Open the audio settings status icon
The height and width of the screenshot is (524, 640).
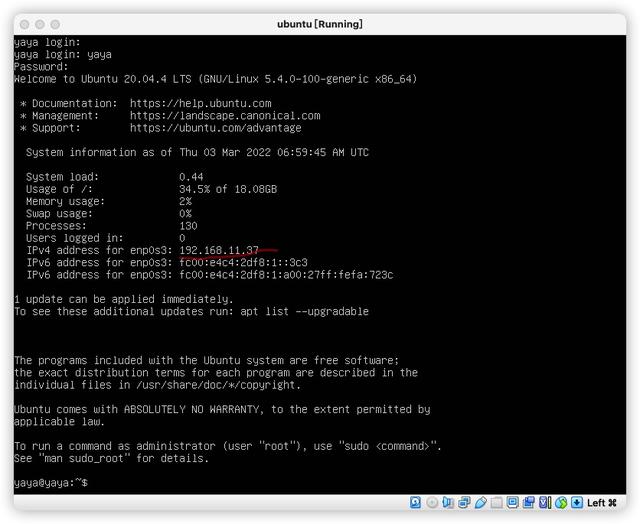(448, 503)
